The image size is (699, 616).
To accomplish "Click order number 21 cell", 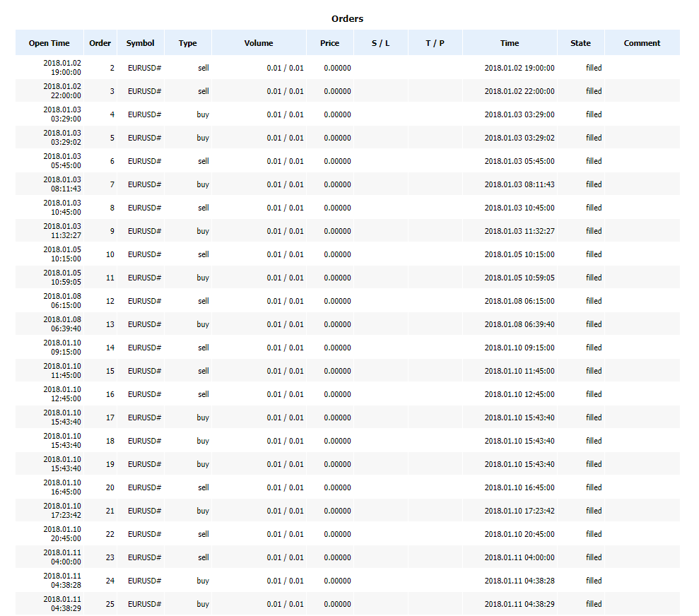I will (100, 511).
